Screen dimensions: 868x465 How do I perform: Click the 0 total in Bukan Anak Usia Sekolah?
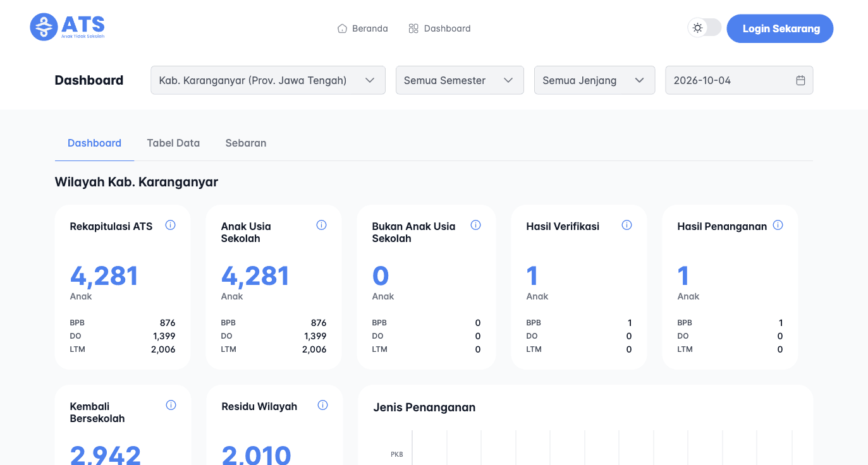click(381, 276)
